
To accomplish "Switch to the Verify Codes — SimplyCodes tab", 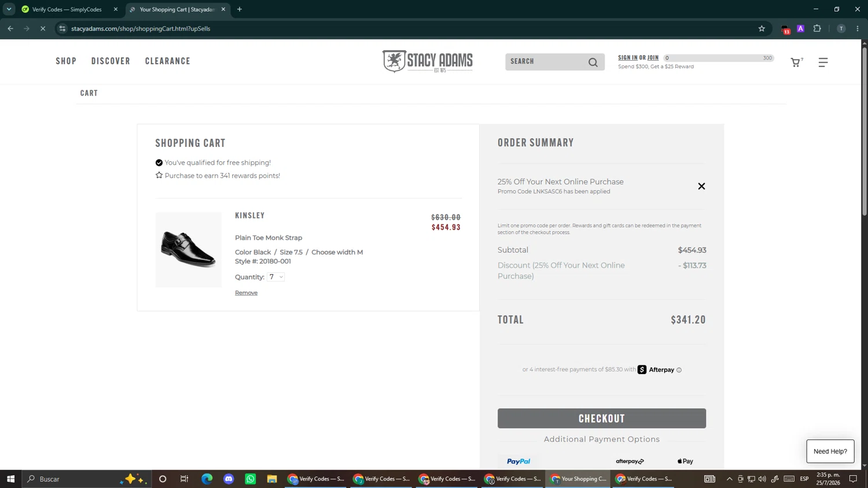I will coord(67,9).
